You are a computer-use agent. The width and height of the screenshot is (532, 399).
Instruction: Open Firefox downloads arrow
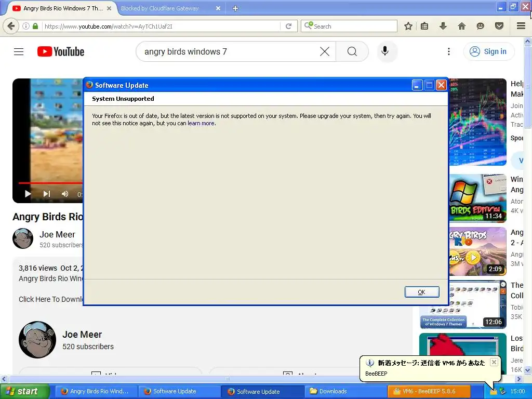click(x=443, y=26)
